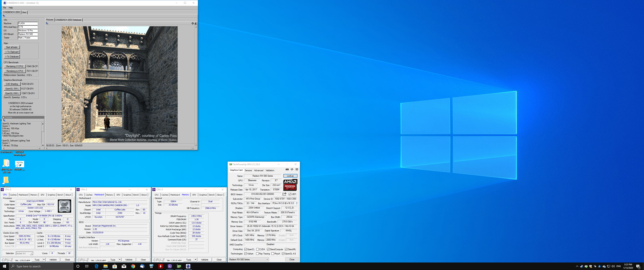Open Tools dropdown arrow in CPU-Z Mainboard window

click(x=119, y=260)
